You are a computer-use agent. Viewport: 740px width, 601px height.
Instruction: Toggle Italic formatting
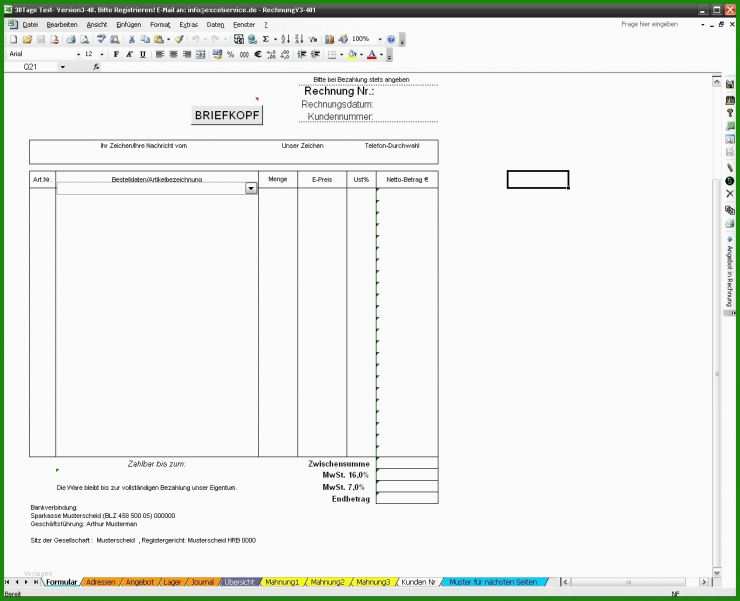pos(129,54)
